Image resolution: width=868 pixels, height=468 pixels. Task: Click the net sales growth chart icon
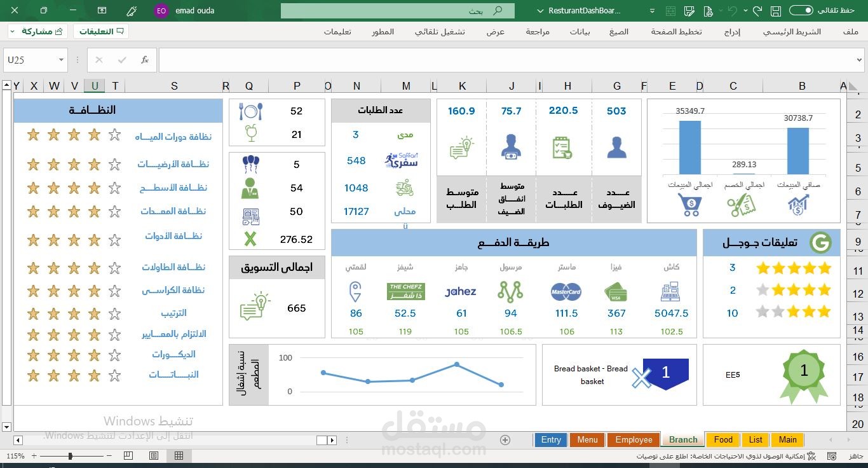click(798, 205)
